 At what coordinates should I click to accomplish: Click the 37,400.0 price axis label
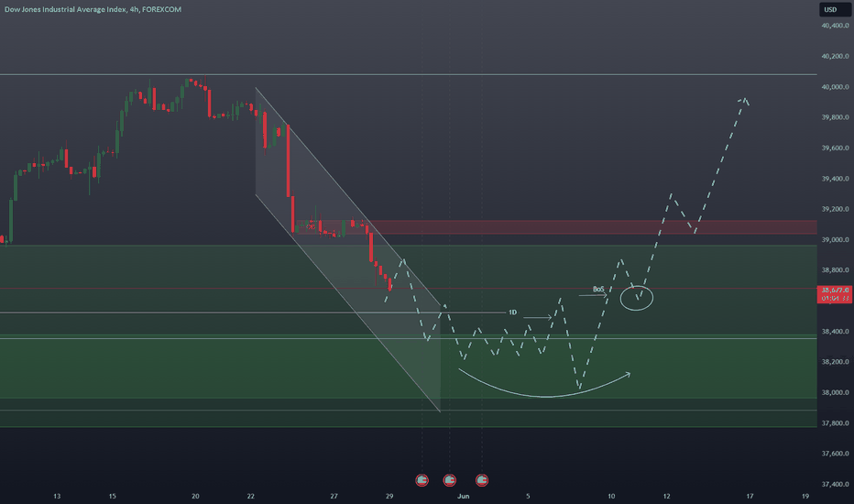tap(835, 484)
